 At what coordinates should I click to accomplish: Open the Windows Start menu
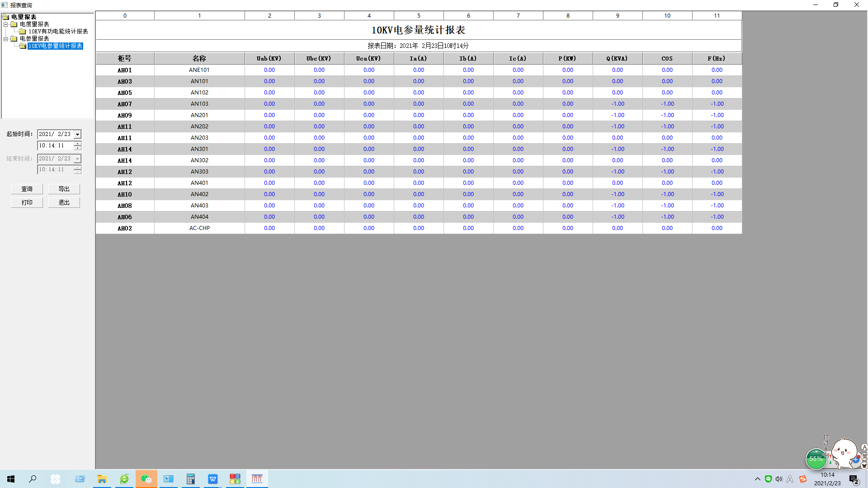tap(11, 479)
